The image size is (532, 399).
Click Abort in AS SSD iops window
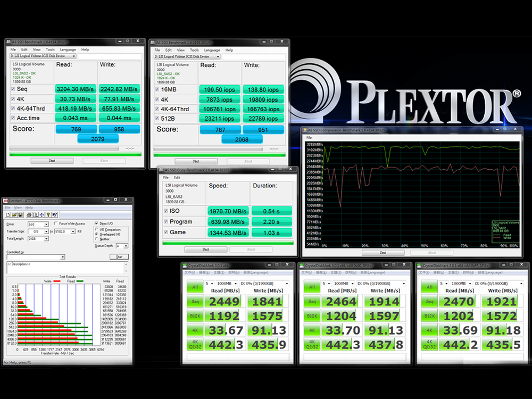point(248,162)
